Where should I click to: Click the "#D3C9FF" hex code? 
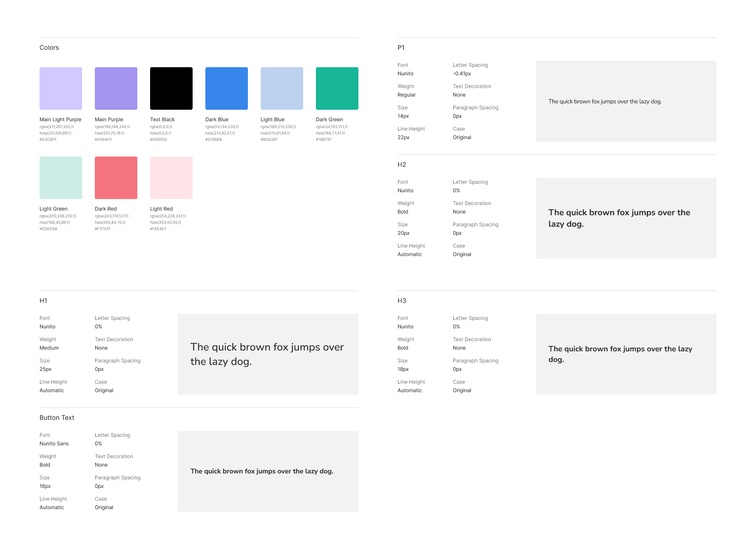48,140
